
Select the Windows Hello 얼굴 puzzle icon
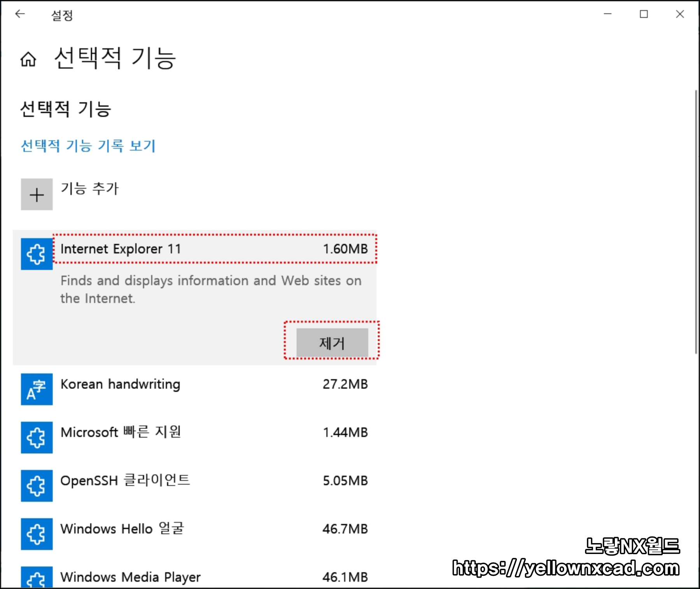coord(37,534)
